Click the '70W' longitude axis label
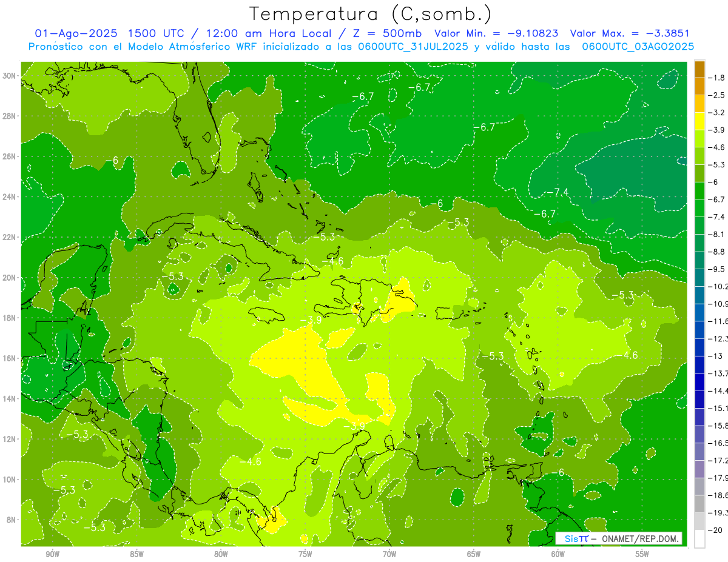Screen dimensions: 728x562 tap(389, 554)
